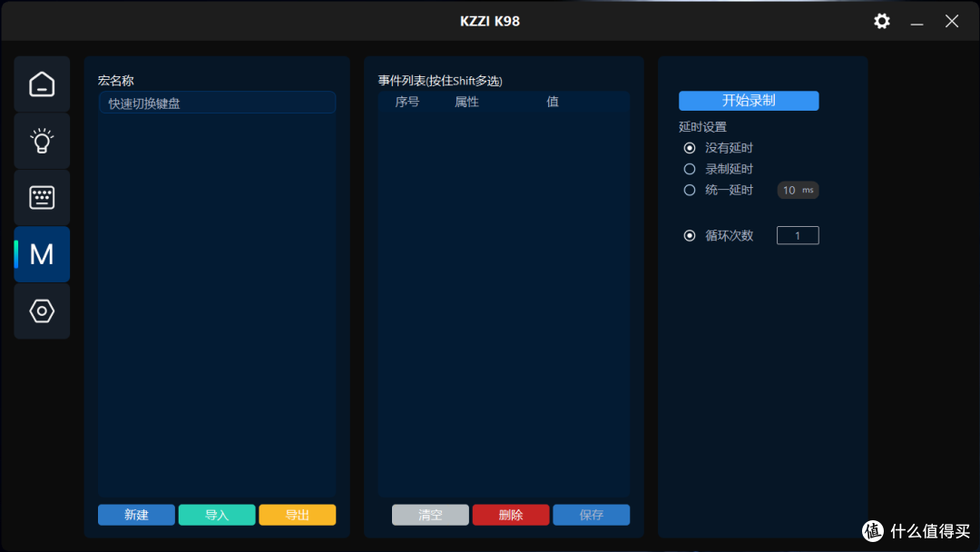Delete the selected event with 删除
Viewport: 980px width, 552px height.
[511, 515]
